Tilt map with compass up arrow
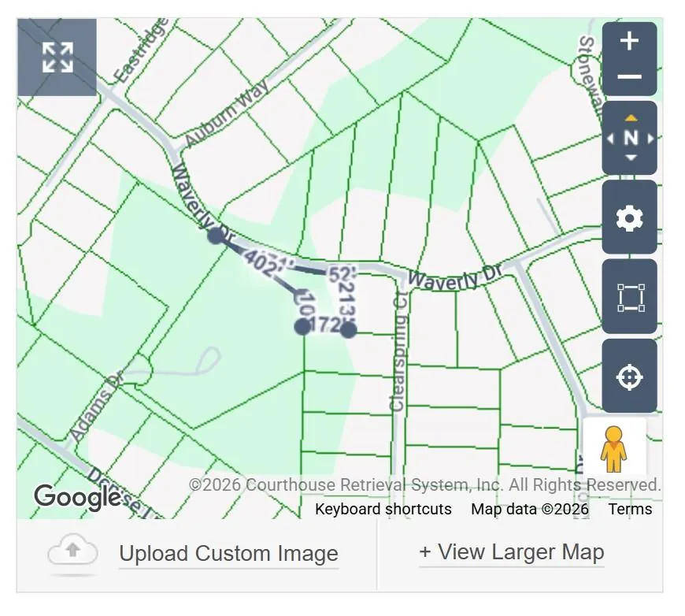This screenshot has width=685, height=616. click(x=631, y=117)
